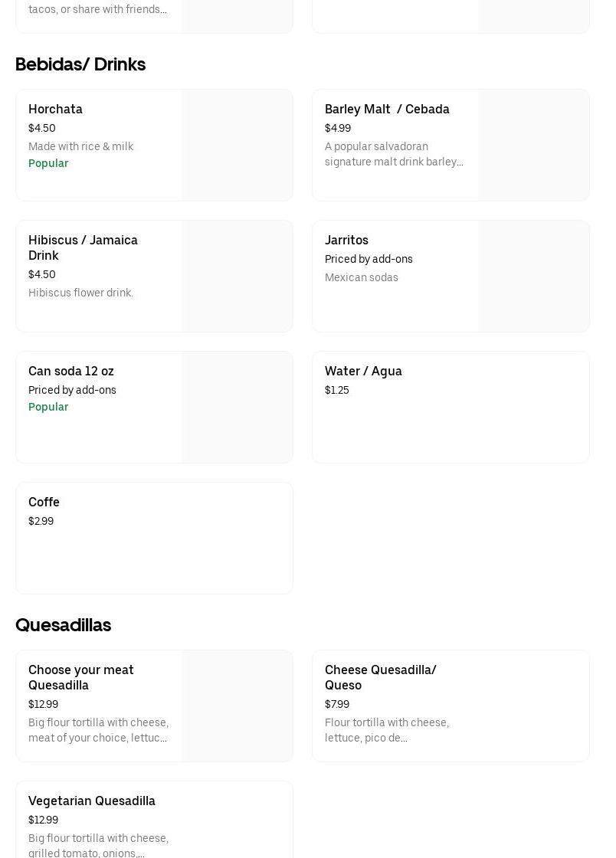Click the Barley Malt image thumbnail

[534, 146]
